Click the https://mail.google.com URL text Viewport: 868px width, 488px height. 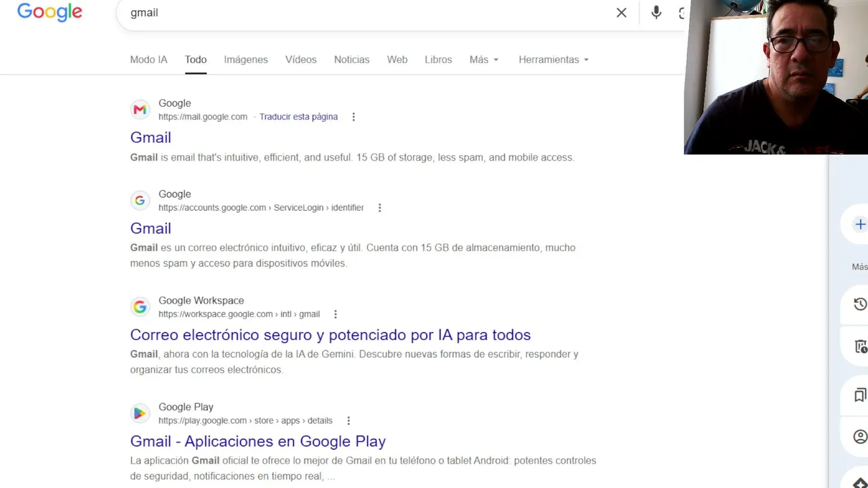203,117
